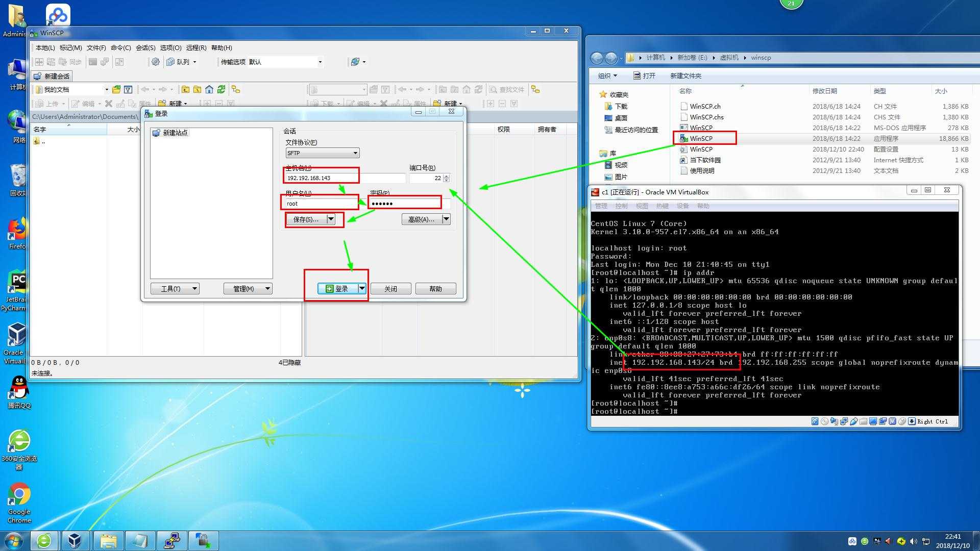This screenshot has width=980, height=551.
Task: Select 桌面 in Explorer favorites
Action: click(616, 118)
